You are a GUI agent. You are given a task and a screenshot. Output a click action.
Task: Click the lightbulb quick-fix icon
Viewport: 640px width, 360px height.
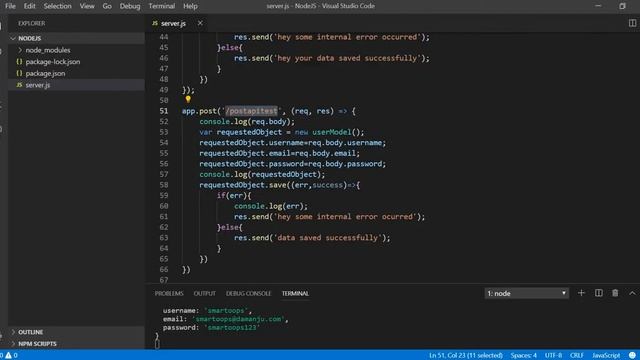188,99
